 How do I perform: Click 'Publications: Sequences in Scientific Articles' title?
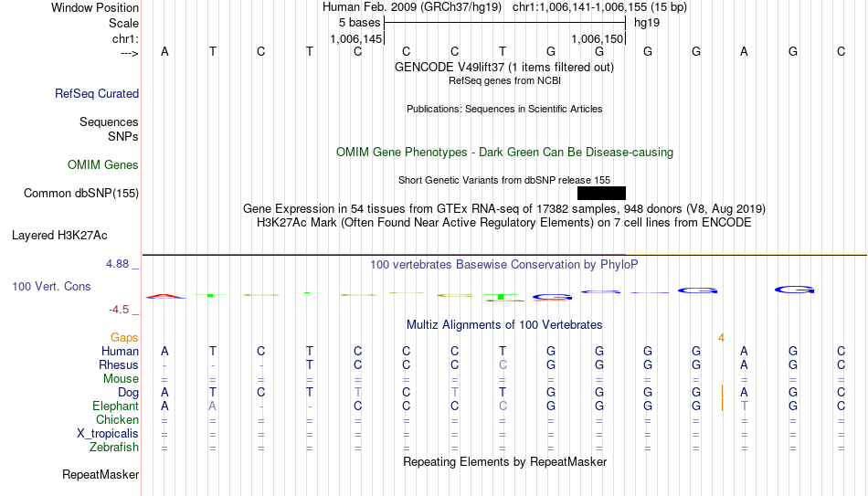[x=504, y=109]
